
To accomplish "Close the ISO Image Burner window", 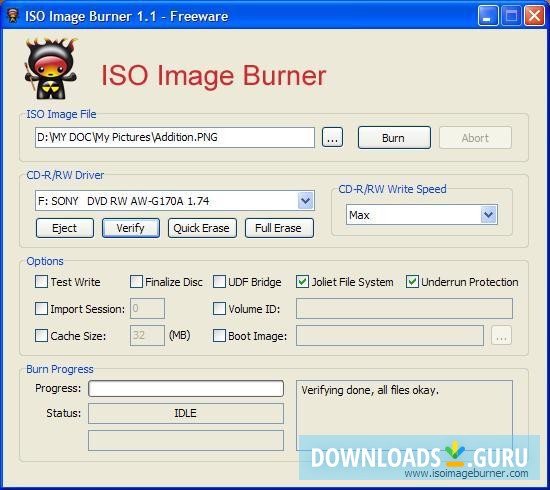I will (x=534, y=16).
